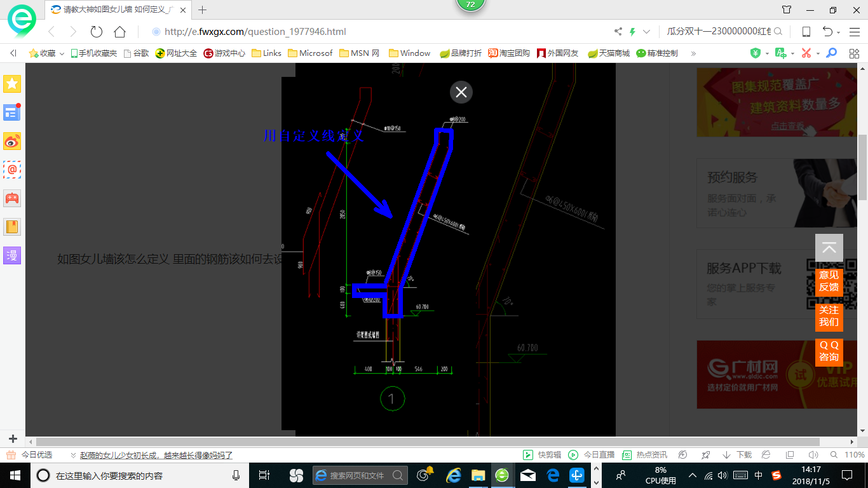Open the mobile phone icon in toolbar
This screenshot has height=488, width=868.
(806, 32)
